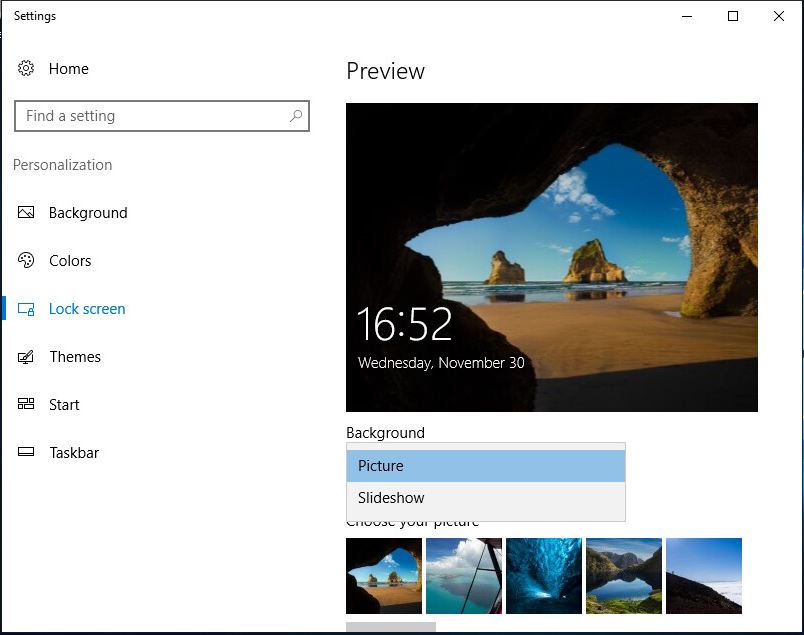This screenshot has height=635, width=804.
Task: Choose the snowy mountain picture
Action: (x=703, y=576)
